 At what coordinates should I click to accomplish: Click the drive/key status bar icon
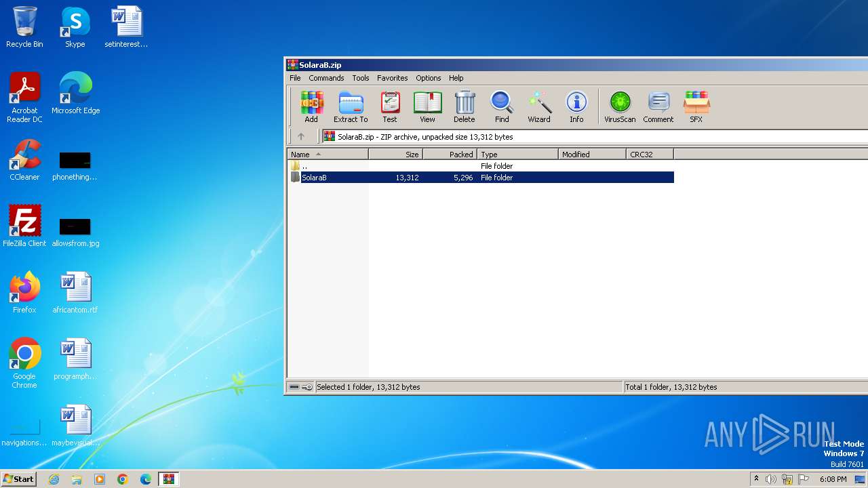click(301, 387)
